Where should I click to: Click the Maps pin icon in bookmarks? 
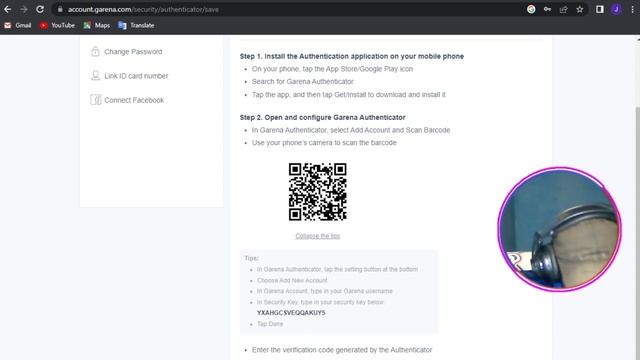[87, 25]
